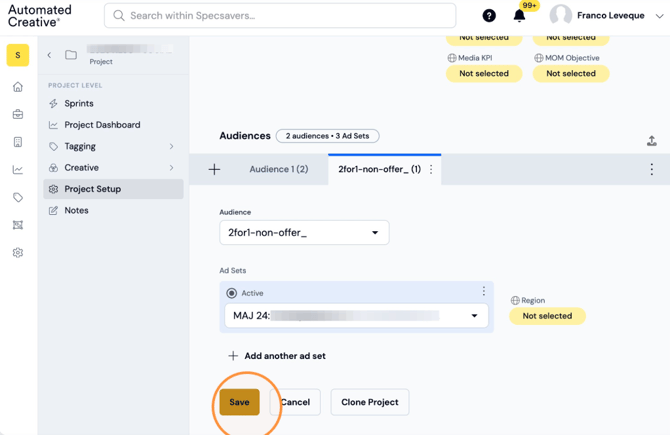This screenshot has width=670, height=435.
Task: Click the 2 audiences 3 Ad Sets badge
Action: click(x=327, y=136)
